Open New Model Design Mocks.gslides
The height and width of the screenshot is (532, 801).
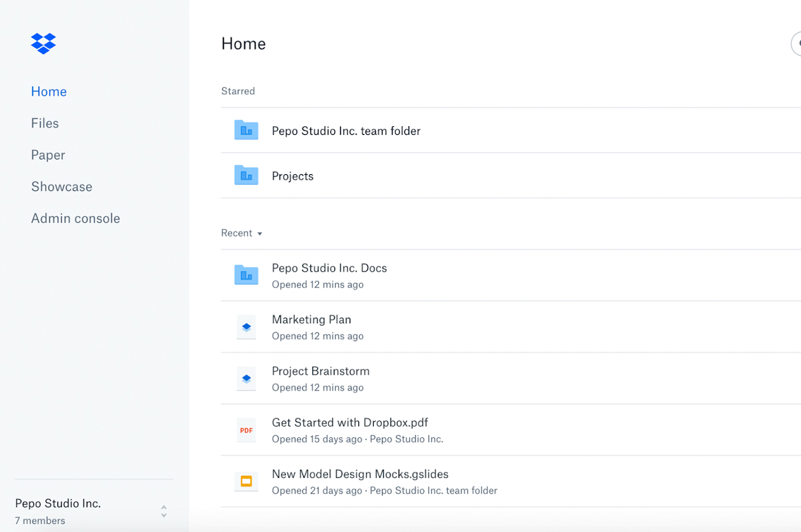click(360, 474)
